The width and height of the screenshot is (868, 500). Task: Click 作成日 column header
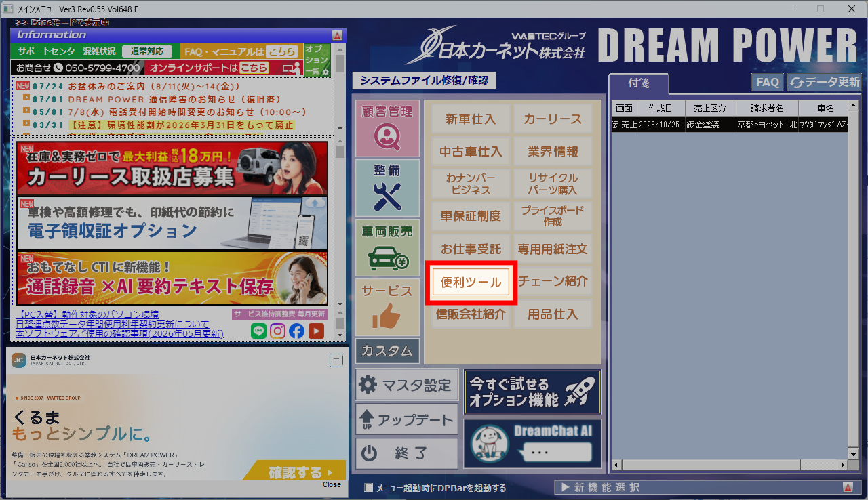(660, 108)
